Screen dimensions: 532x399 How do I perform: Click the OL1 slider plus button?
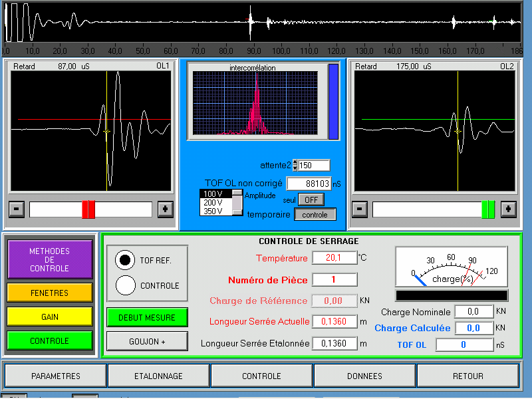click(x=165, y=209)
